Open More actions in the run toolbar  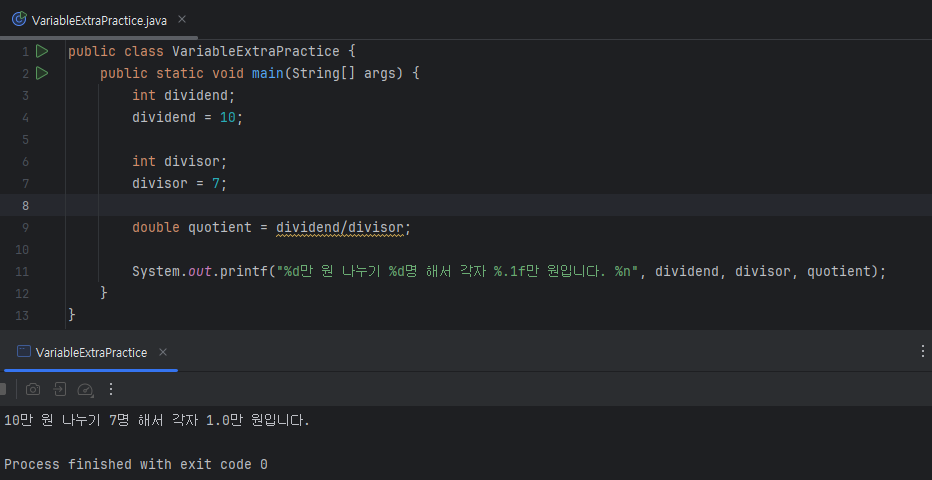point(111,390)
